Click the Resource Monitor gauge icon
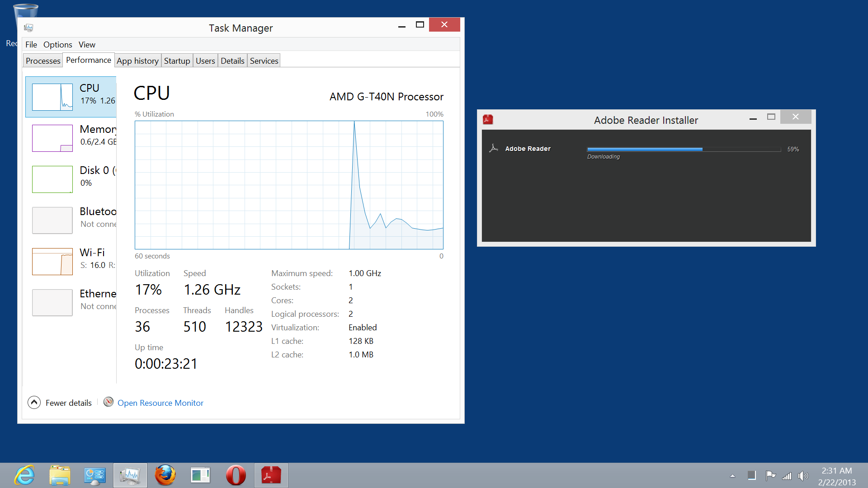 108,402
